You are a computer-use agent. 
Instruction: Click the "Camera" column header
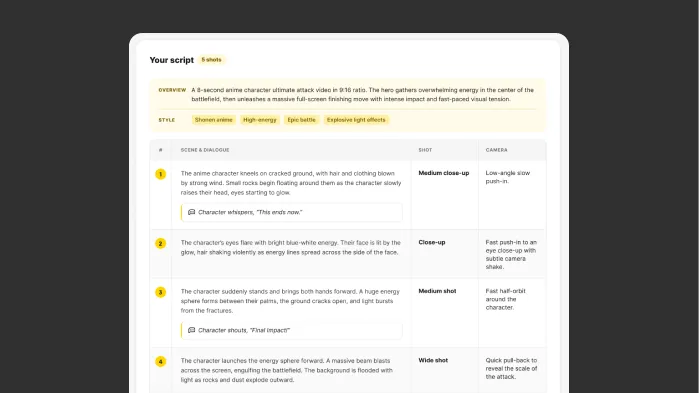497,150
